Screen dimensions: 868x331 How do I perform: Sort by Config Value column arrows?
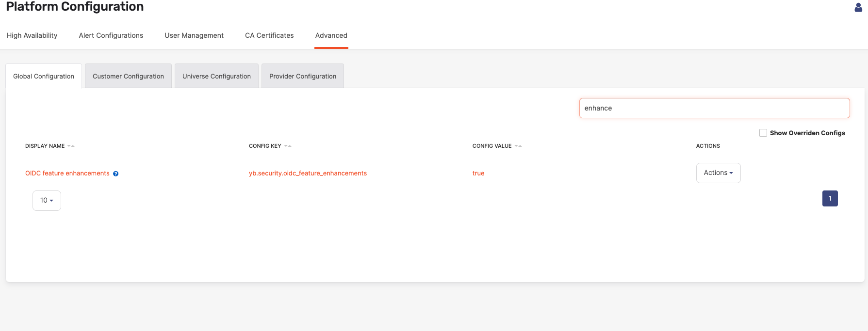pos(518,146)
